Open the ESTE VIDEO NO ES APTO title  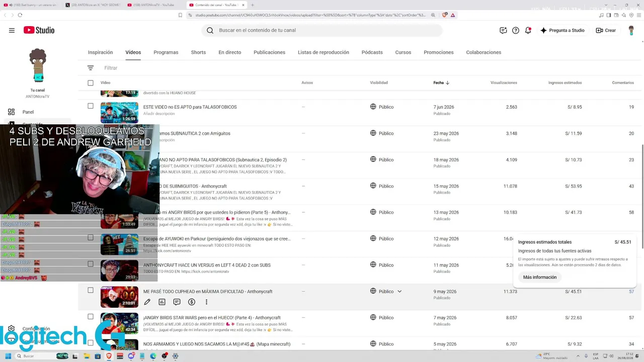tap(190, 107)
